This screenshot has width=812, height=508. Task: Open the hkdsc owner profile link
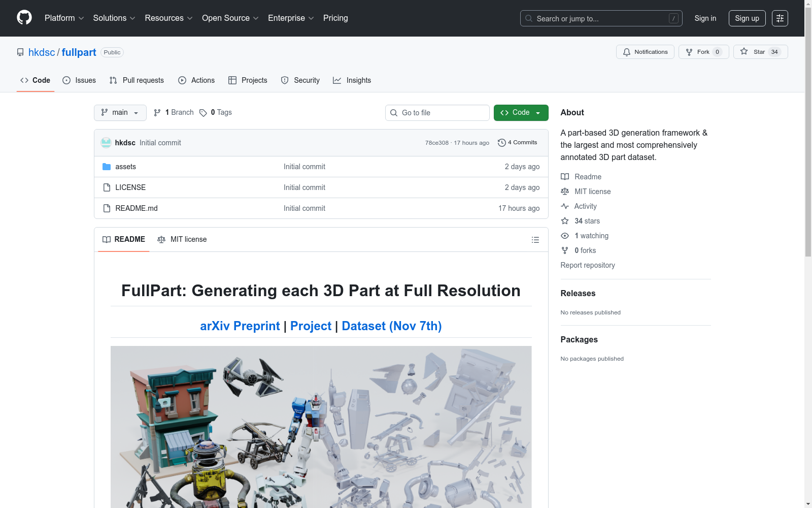42,52
